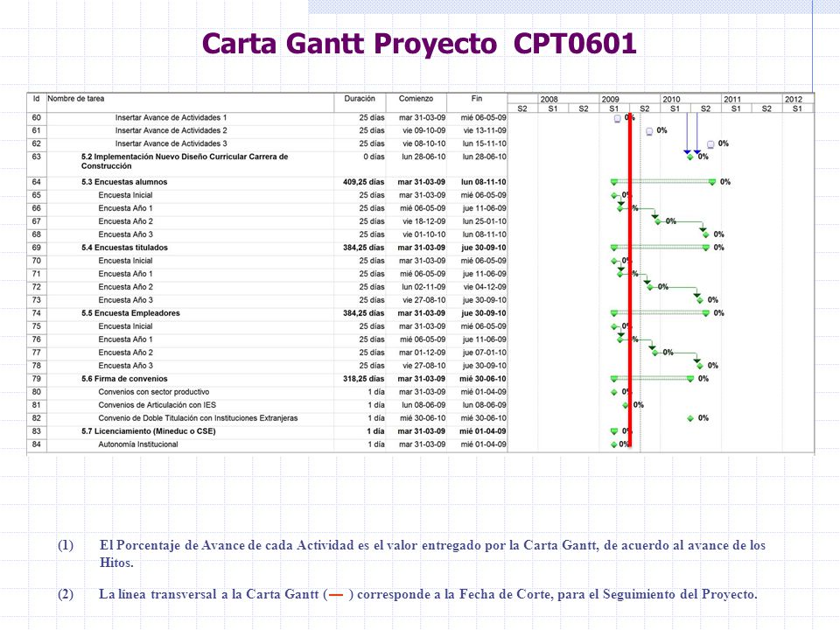Click the summary bar for 5.4 Encuestas titulados
The width and height of the screenshot is (840, 630).
(660, 248)
